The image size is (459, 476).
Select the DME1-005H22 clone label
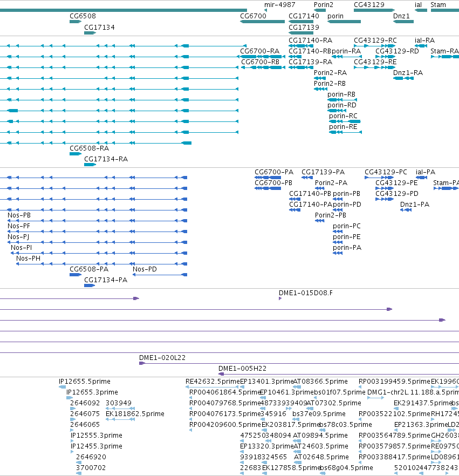click(242, 369)
